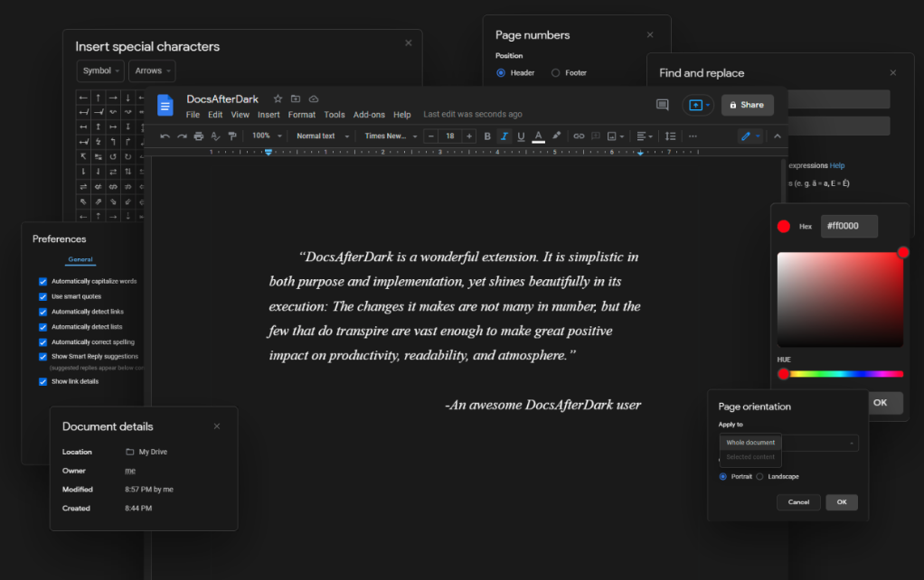Toggle Use smart quotes checkbox
Image resolution: width=924 pixels, height=580 pixels.
click(x=43, y=296)
